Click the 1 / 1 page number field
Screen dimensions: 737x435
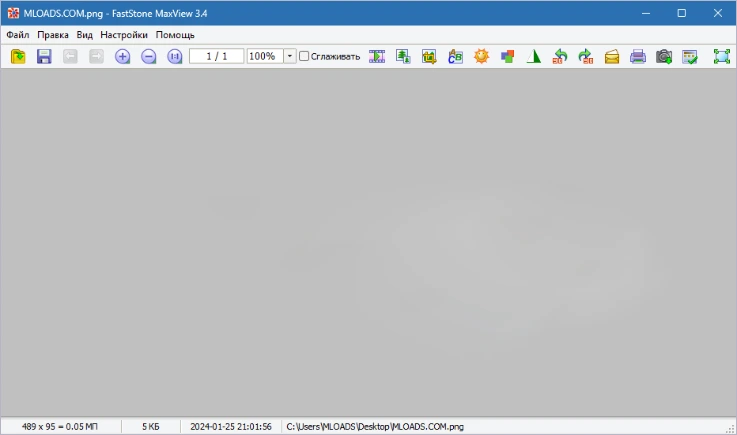(x=216, y=57)
